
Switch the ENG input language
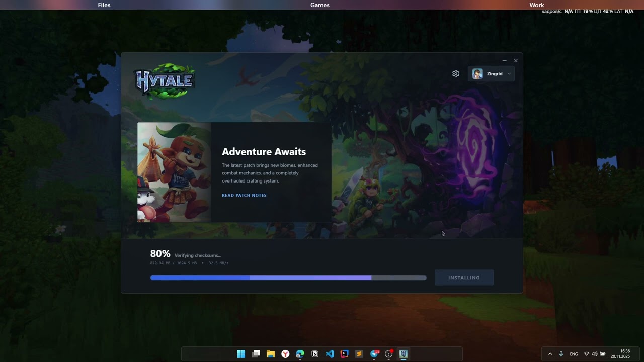tap(574, 354)
